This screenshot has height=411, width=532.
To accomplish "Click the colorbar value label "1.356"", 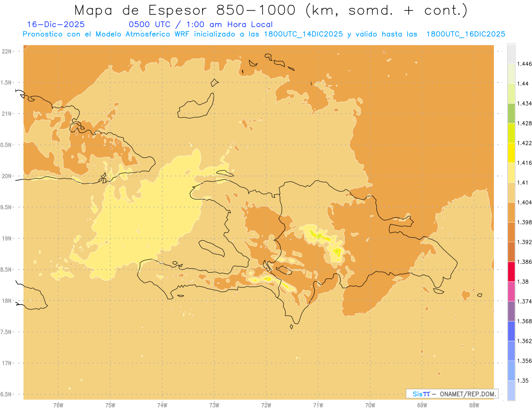I will 524,361.
